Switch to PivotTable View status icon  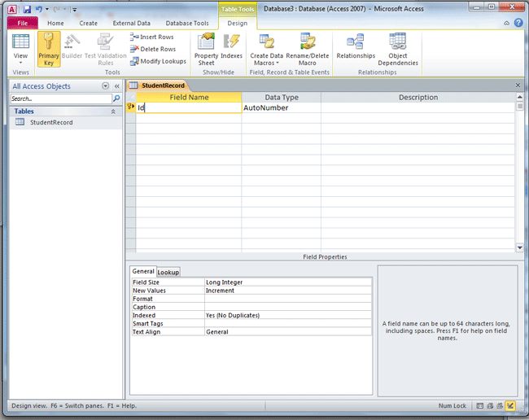[490, 406]
